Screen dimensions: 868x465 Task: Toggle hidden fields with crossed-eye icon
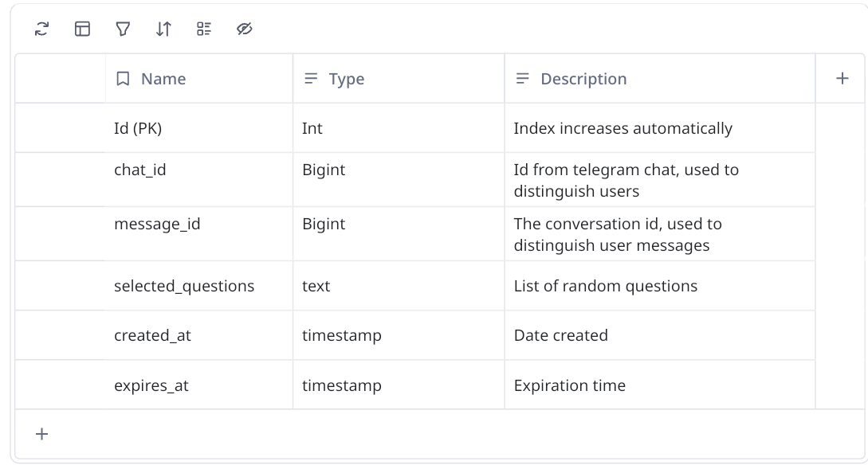[245, 29]
